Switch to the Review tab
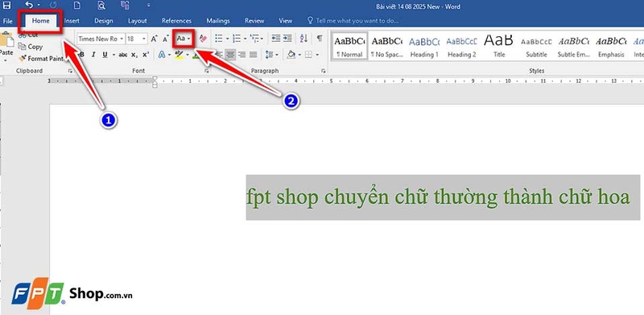 pyautogui.click(x=254, y=21)
